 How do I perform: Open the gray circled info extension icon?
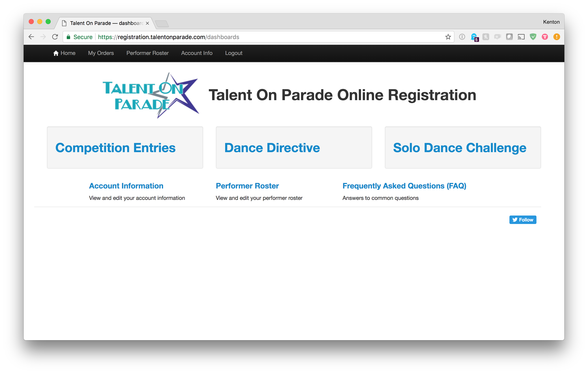click(x=462, y=37)
